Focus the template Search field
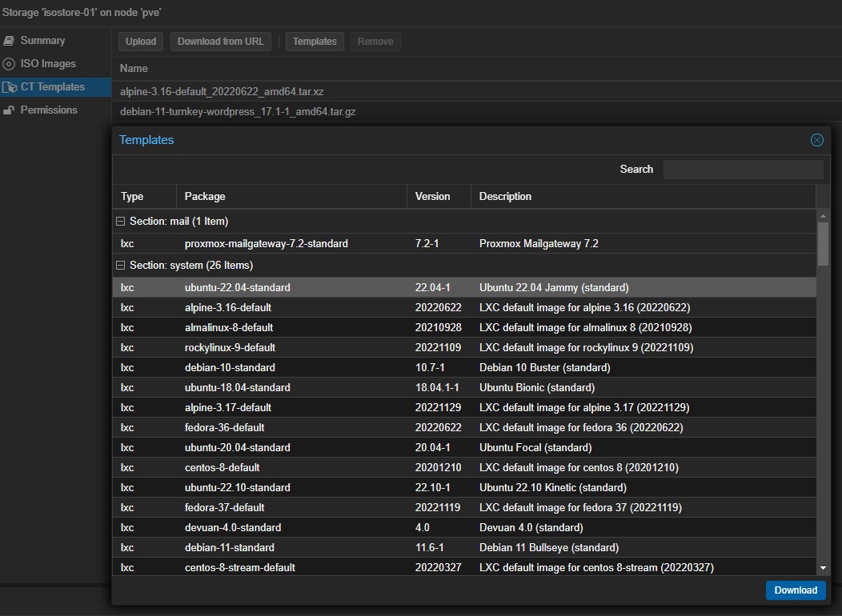842x616 pixels. coord(743,170)
